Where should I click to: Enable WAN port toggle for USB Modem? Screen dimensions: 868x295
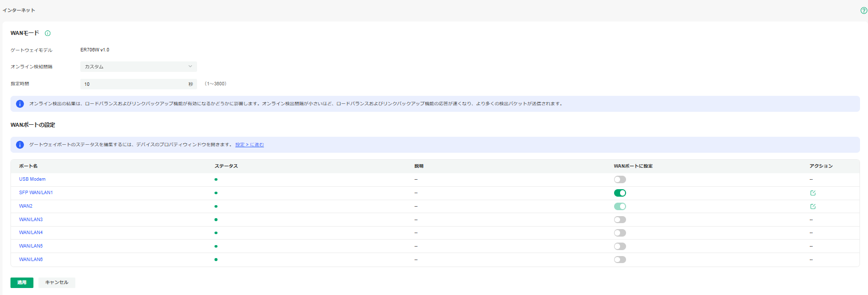click(620, 180)
